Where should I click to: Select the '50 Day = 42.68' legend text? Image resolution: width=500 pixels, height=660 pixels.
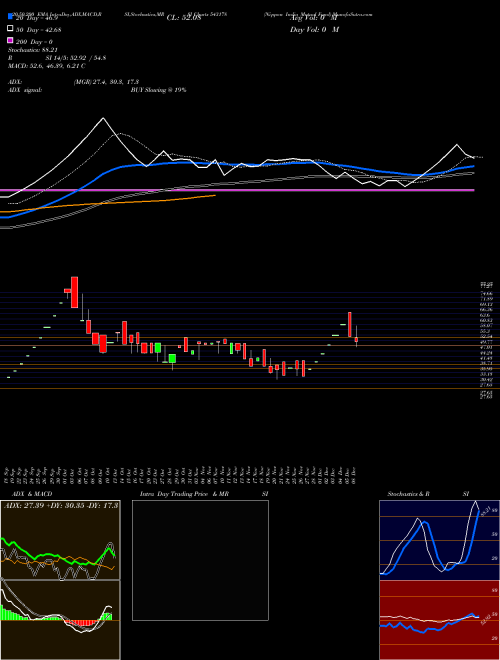37,29
